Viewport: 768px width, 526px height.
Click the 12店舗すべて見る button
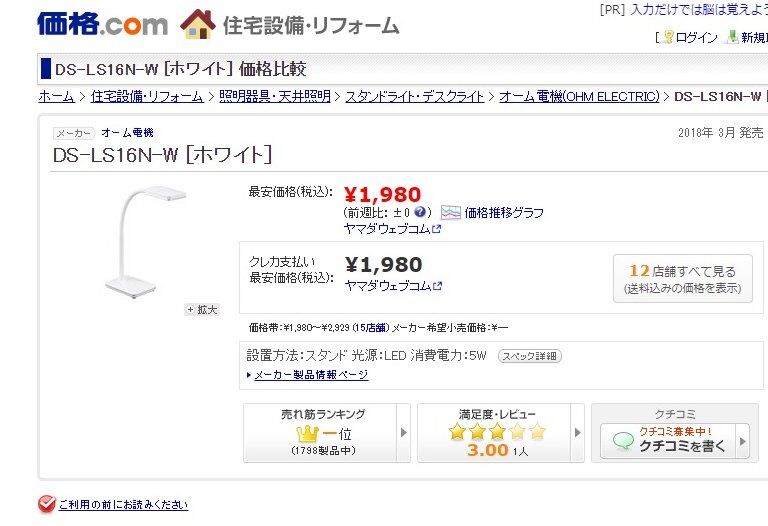(683, 278)
